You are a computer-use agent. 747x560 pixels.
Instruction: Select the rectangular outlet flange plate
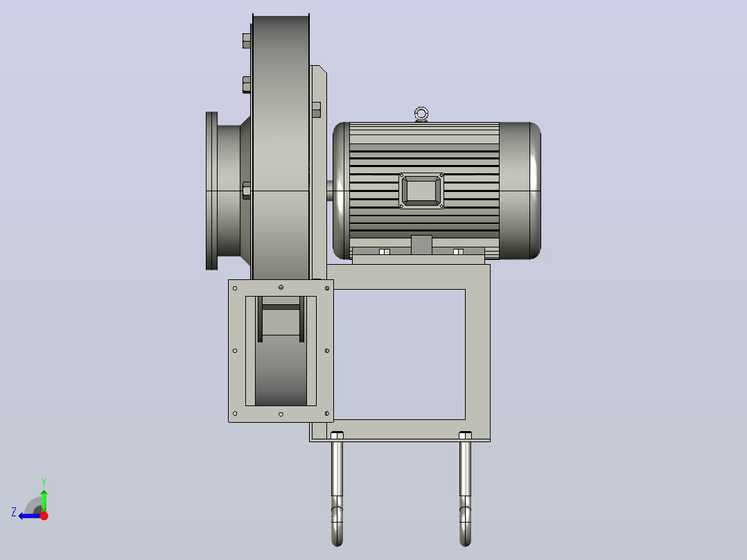[281, 351]
